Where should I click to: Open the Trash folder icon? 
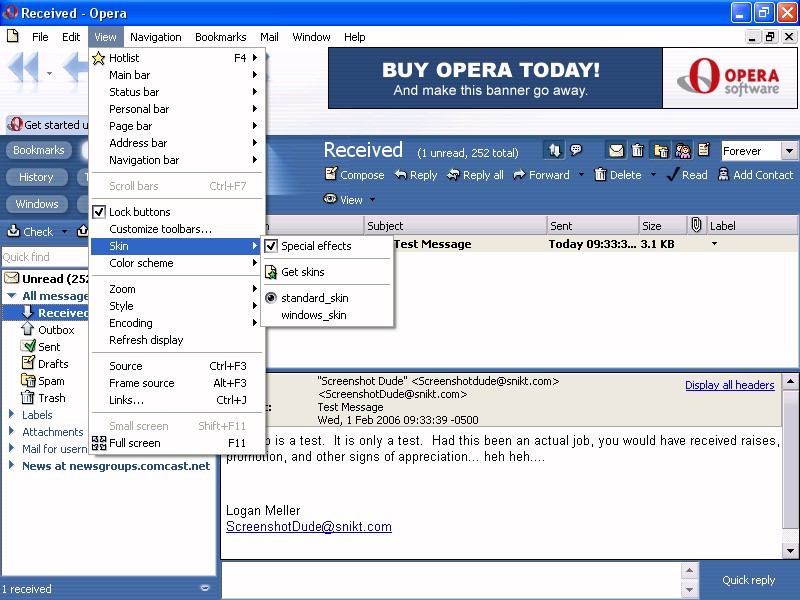click(x=29, y=398)
